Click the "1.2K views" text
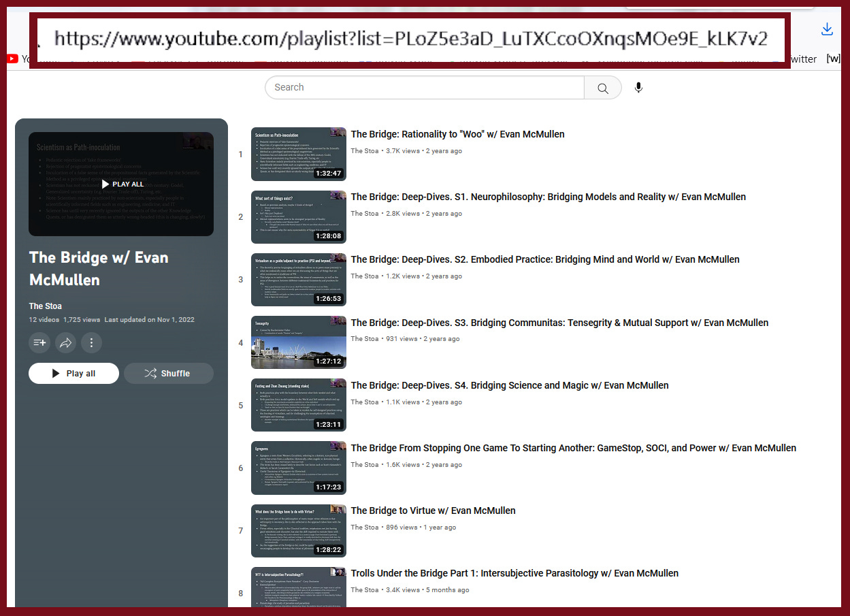Image resolution: width=850 pixels, height=616 pixels. (403, 276)
